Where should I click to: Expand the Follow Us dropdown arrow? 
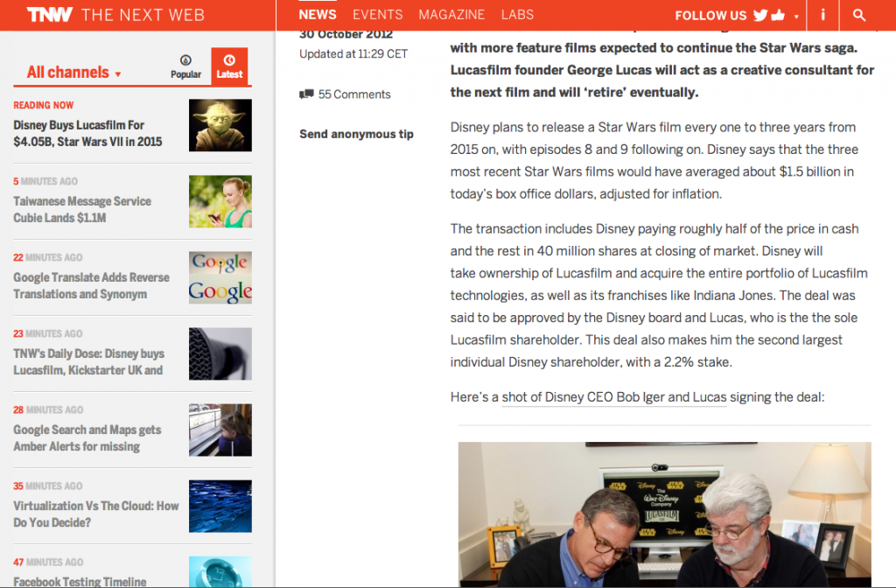click(796, 17)
